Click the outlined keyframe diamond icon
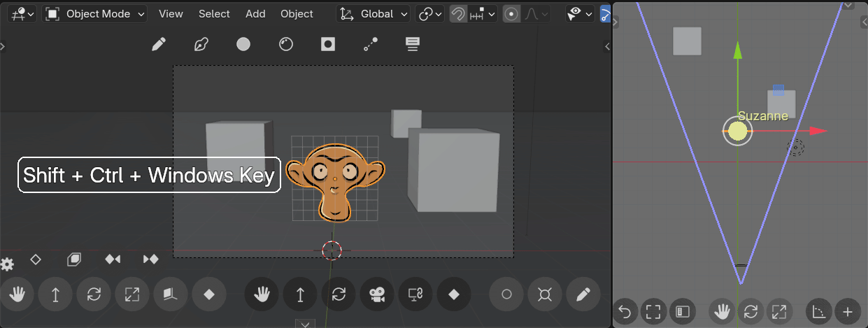 coord(36,259)
